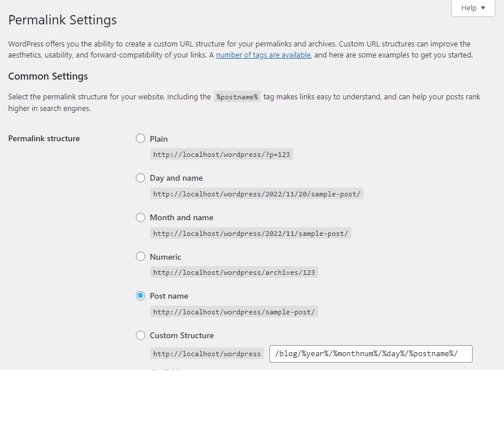Click the archives/123 example URL
This screenshot has height=430, width=504.
(234, 273)
